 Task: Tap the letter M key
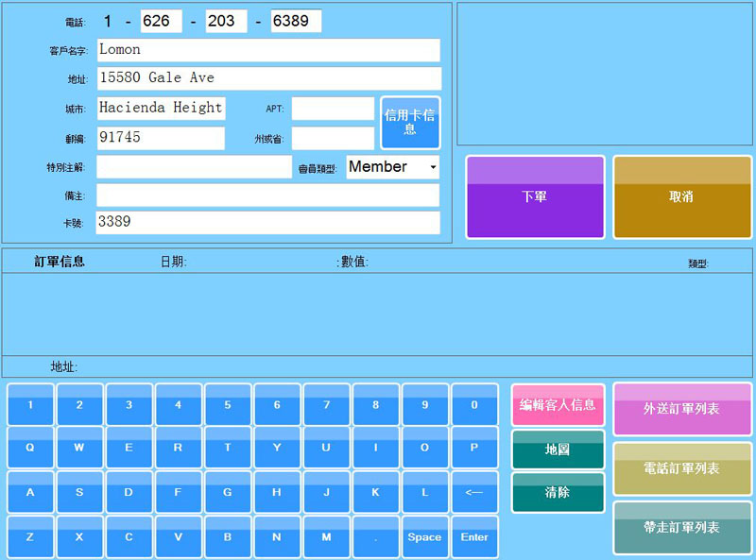tap(326, 536)
